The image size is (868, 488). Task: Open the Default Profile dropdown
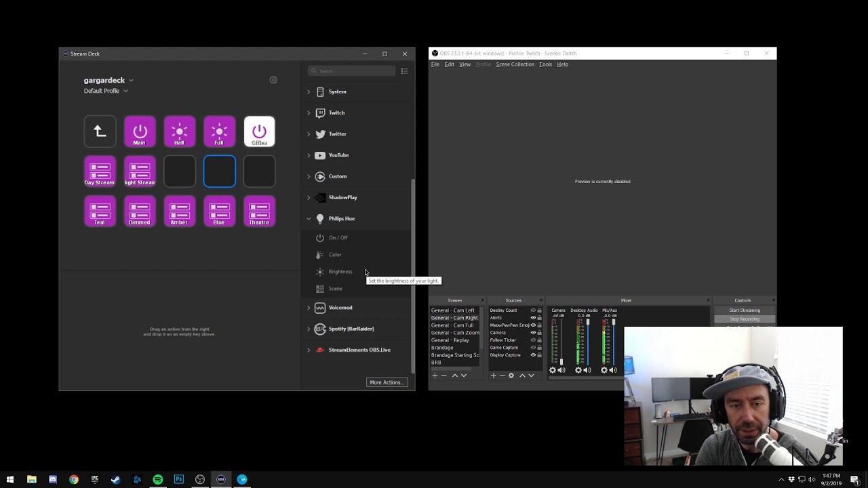click(106, 91)
